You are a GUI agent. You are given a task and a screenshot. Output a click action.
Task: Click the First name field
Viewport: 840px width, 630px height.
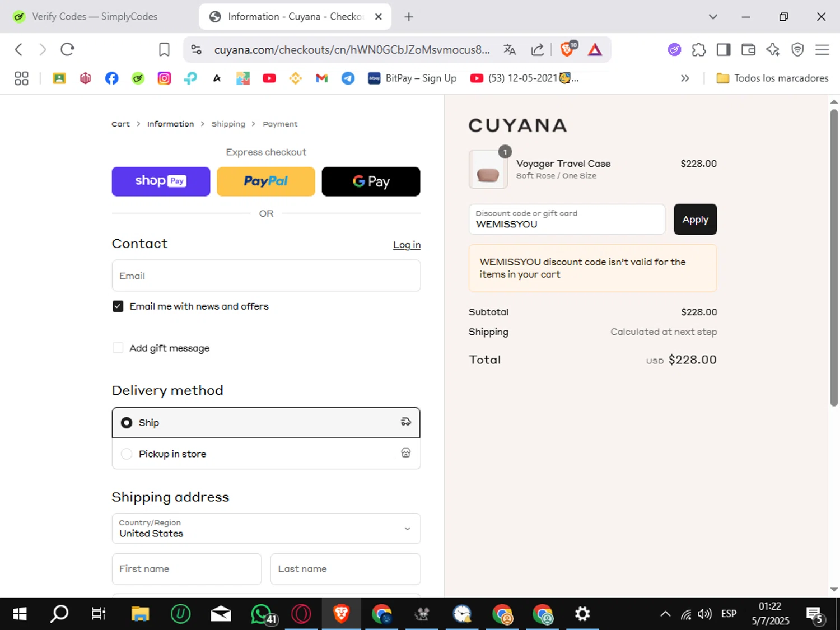[186, 569]
